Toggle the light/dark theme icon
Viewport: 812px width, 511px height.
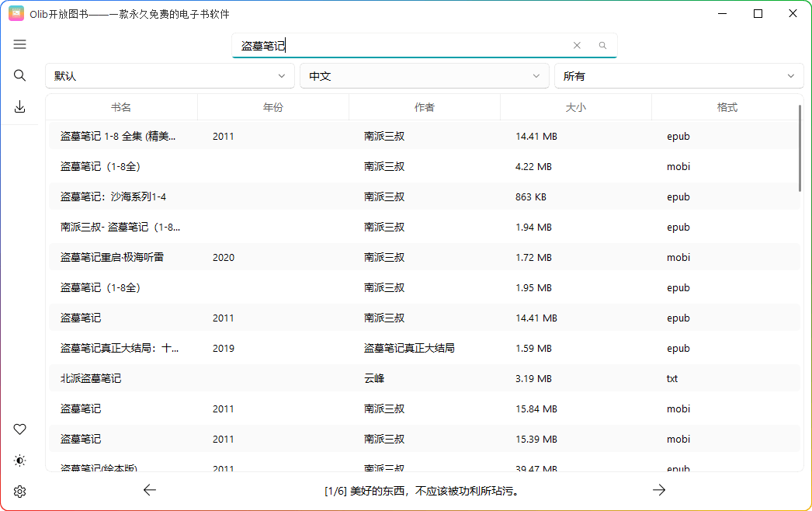[20, 461]
